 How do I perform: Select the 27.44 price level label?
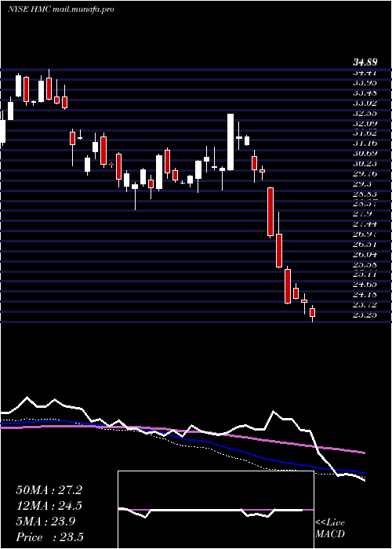coord(365,224)
